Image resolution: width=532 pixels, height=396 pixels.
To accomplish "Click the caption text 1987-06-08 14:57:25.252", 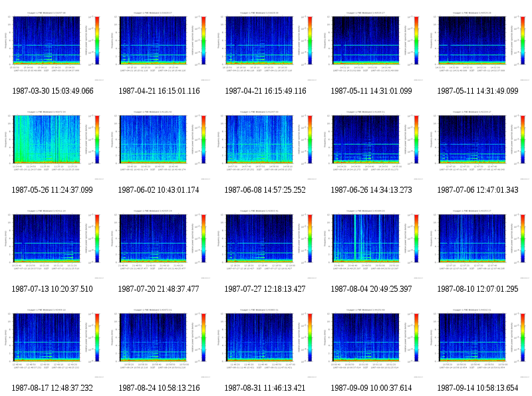I will point(265,190).
